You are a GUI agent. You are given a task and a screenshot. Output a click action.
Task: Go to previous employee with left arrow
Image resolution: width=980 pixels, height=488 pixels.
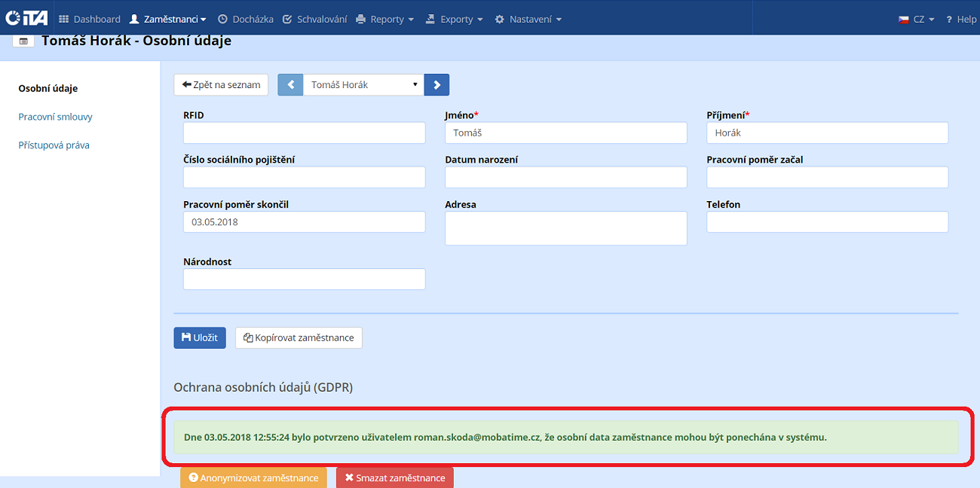[290, 85]
